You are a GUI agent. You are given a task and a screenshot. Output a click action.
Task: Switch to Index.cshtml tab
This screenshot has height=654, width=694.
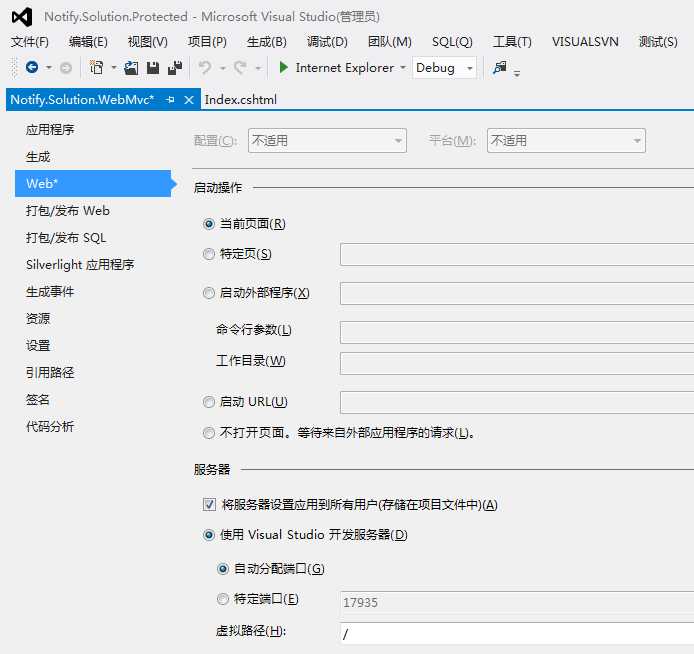[x=241, y=100]
